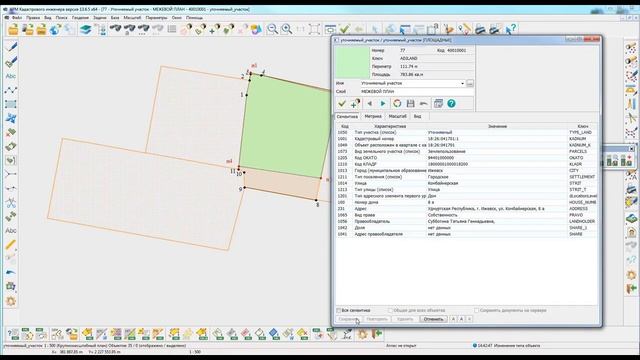Toggle the 'Сохранять документы на сервере' checkbox

click(x=476, y=311)
